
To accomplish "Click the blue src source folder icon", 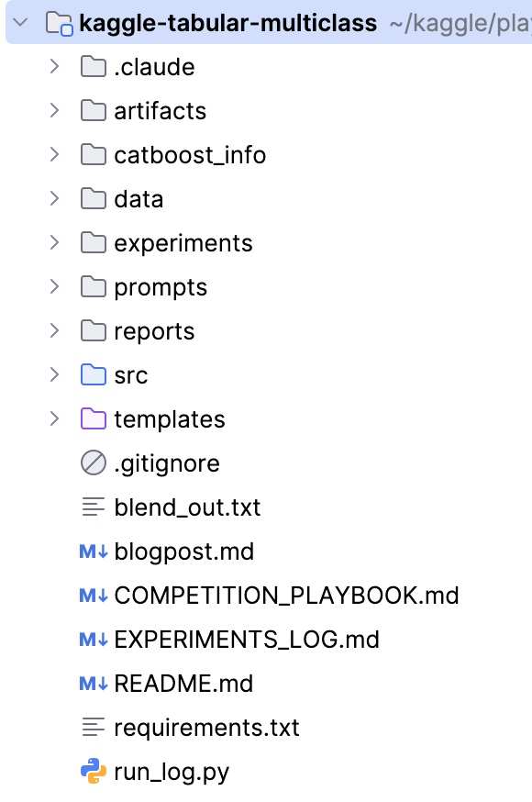I will (x=94, y=375).
